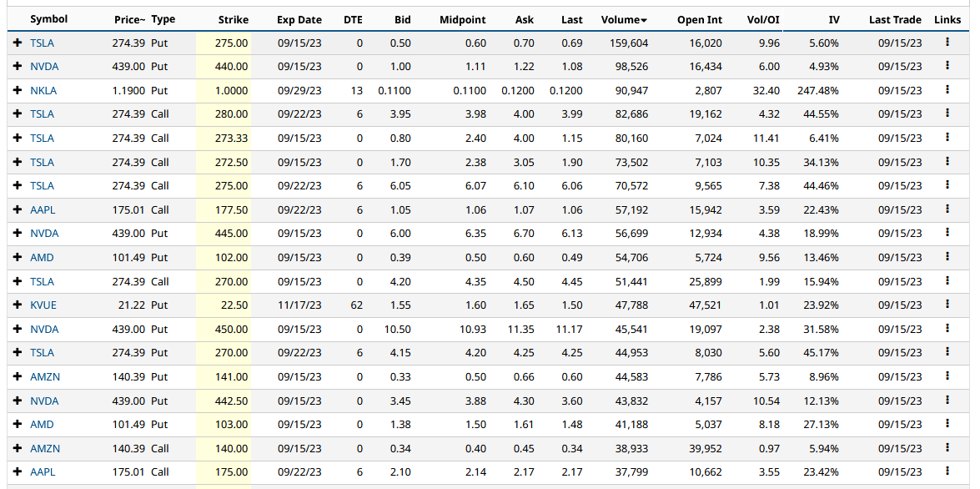The image size is (980, 489).
Task: Open links menu for AMD 102.00 put
Action: (947, 258)
